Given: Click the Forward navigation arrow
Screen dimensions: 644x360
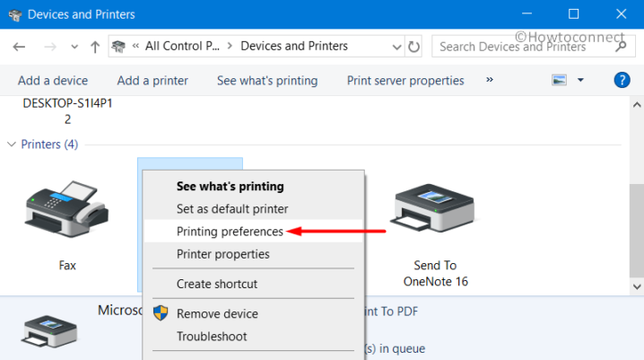Looking at the screenshot, I should tap(50, 47).
